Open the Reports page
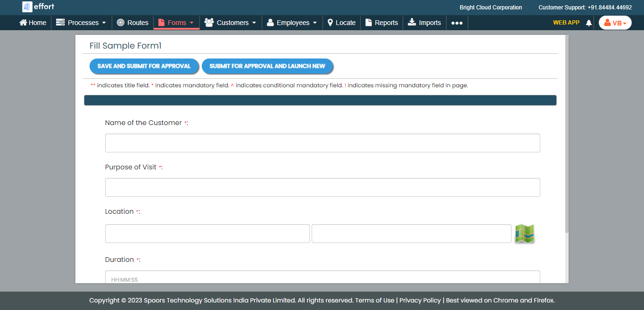The width and height of the screenshot is (644, 310). tap(381, 23)
